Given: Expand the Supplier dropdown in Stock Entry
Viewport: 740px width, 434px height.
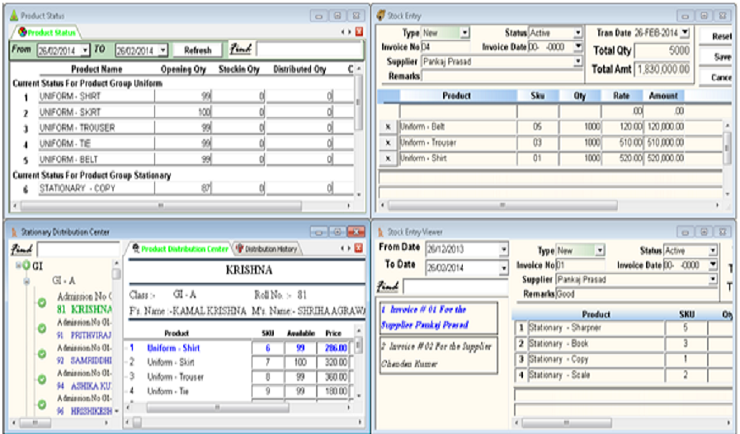Looking at the screenshot, I should point(577,61).
